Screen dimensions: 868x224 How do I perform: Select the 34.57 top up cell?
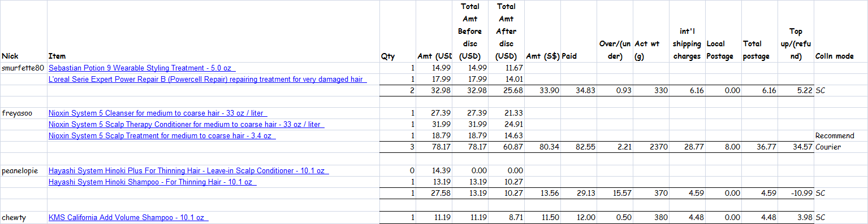click(796, 147)
